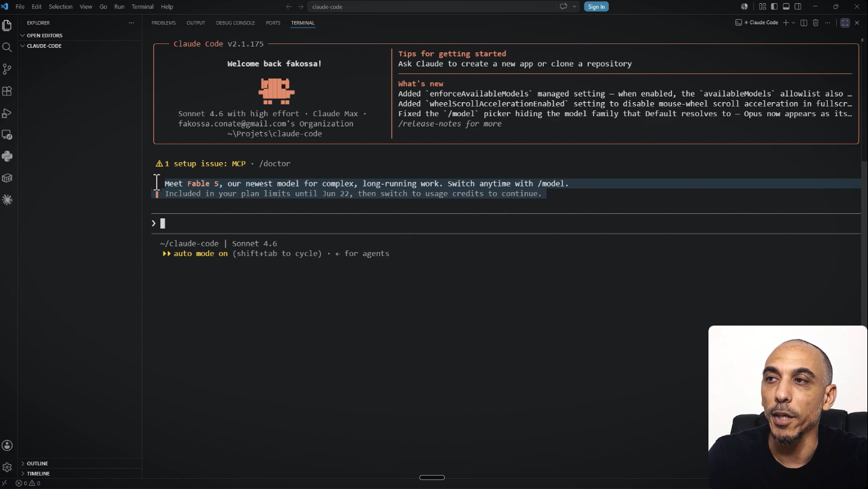Click 'auto mode on' status text

coord(200,253)
